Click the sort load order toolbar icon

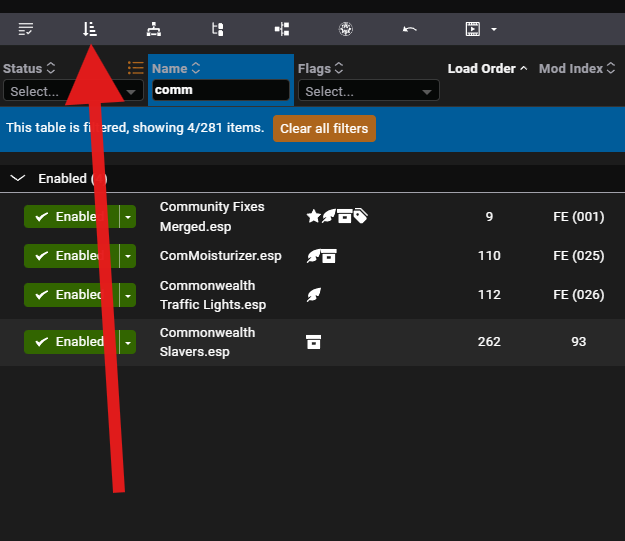tap(90, 29)
